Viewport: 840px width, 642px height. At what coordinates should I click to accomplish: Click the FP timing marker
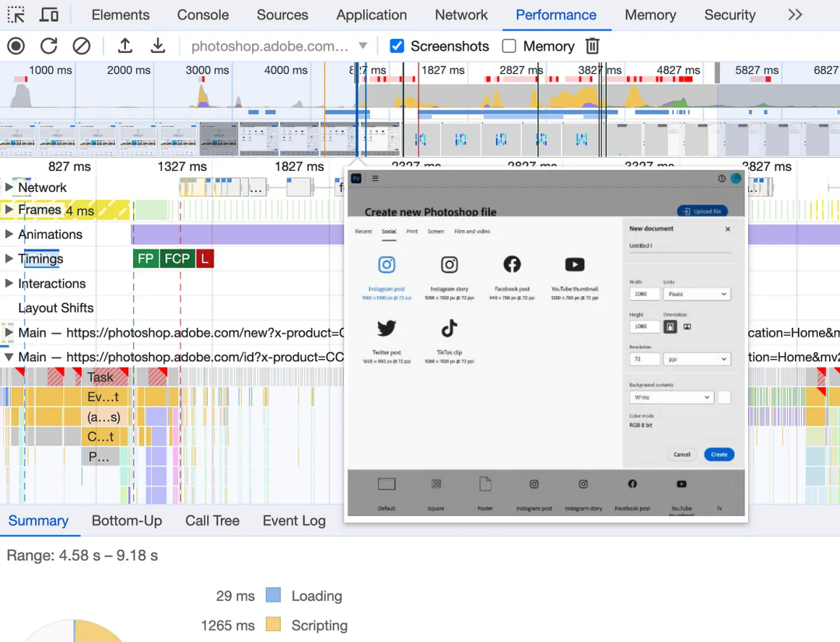coord(145,259)
